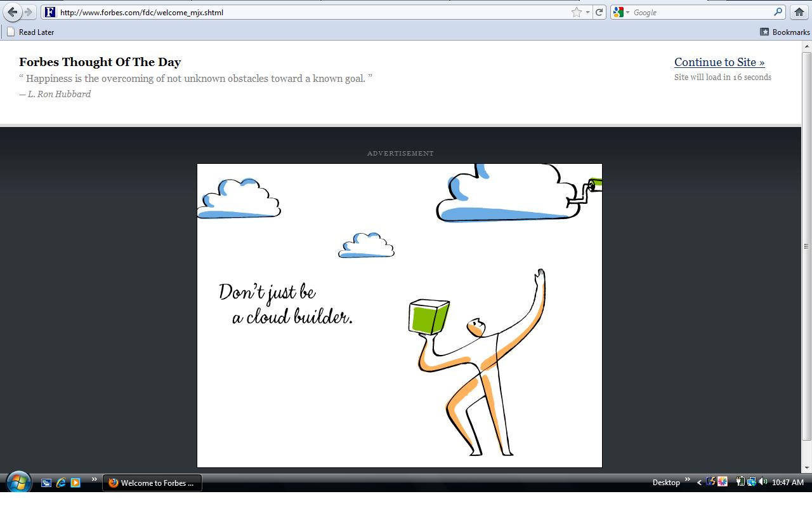Open the Read Later bookmark
This screenshot has width=812, height=508.
click(30, 32)
